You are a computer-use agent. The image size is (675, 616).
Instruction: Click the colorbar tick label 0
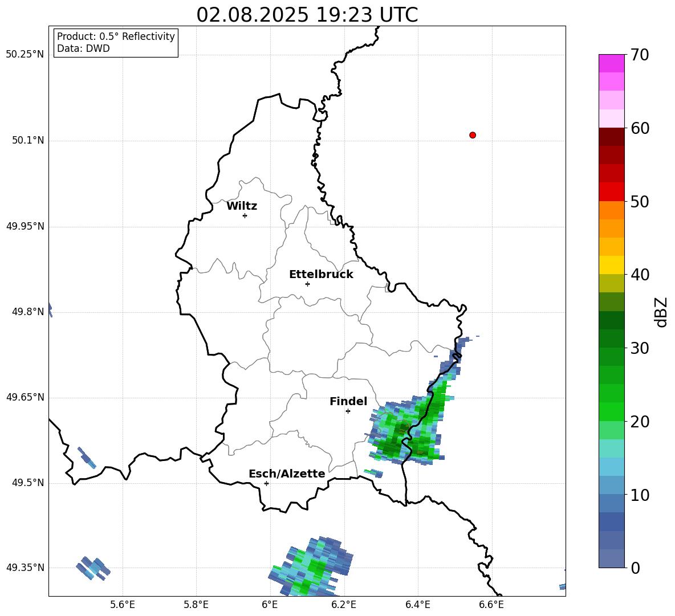[635, 568]
